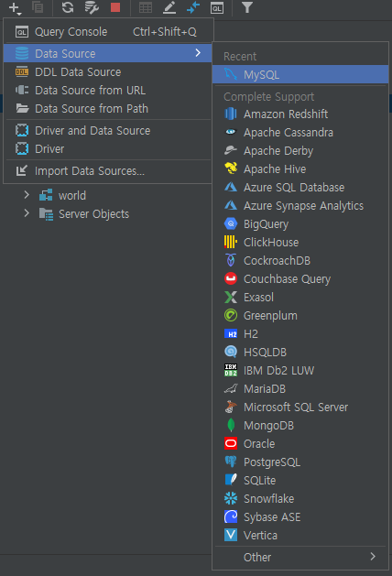This screenshot has width=392, height=576.
Task: Choose Snowflake data source
Action: [x=300, y=499]
